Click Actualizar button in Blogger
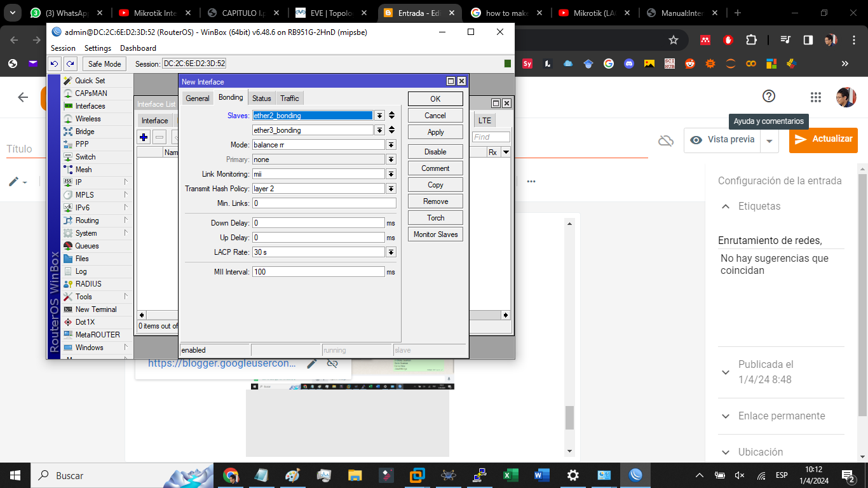The image size is (868, 488). click(x=824, y=140)
